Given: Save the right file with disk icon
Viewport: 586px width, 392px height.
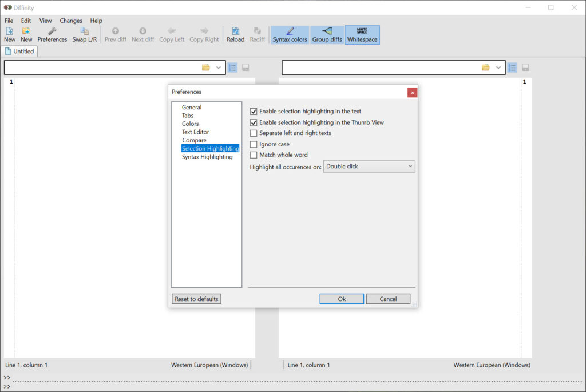Looking at the screenshot, I should tap(525, 68).
